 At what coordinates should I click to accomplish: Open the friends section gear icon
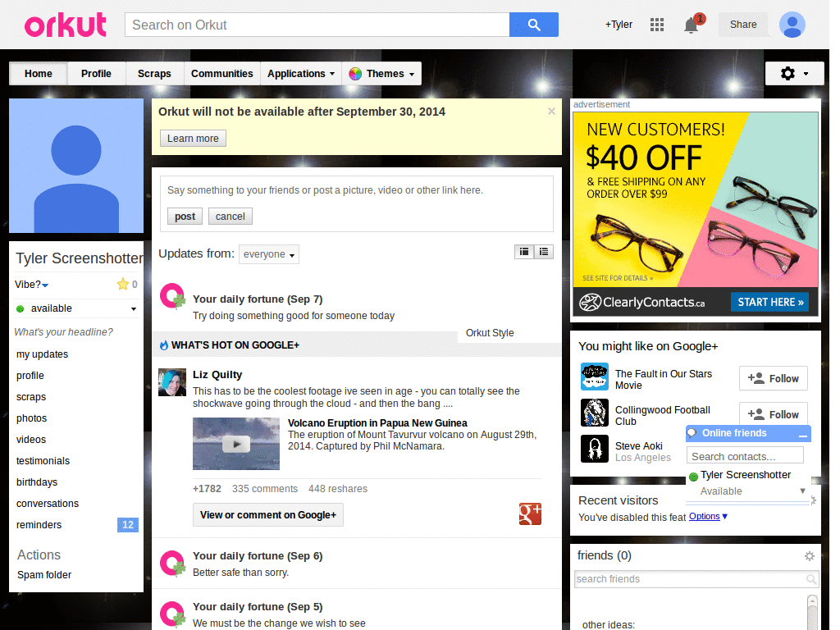810,556
